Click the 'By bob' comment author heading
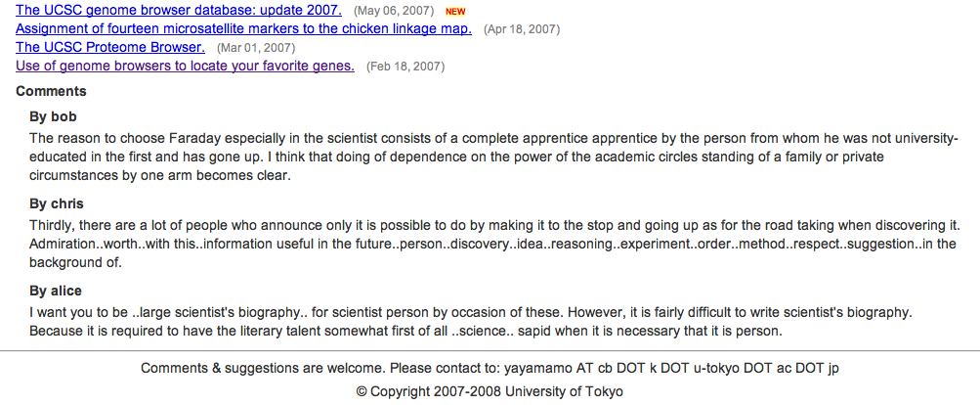The height and width of the screenshot is (405, 980). coord(53,116)
